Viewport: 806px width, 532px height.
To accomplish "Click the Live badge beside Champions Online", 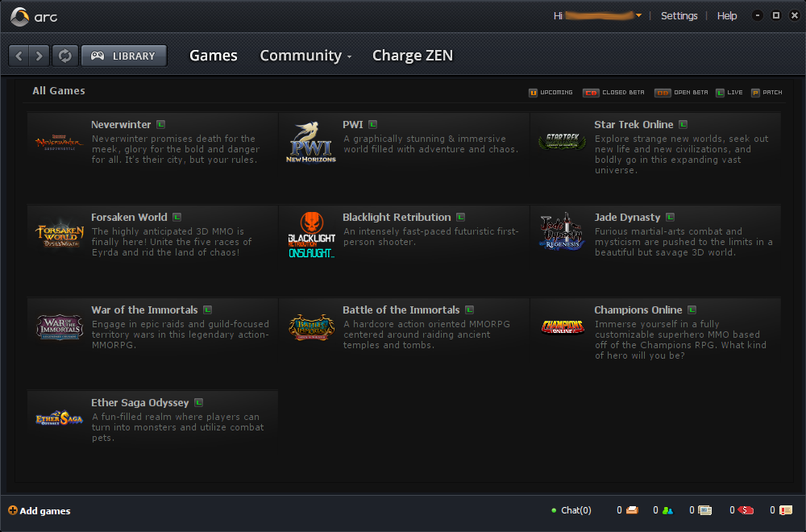I will (x=692, y=310).
